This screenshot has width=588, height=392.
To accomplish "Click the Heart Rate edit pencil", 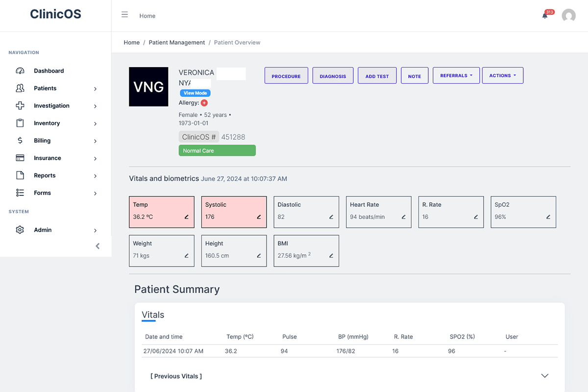I will tap(403, 217).
